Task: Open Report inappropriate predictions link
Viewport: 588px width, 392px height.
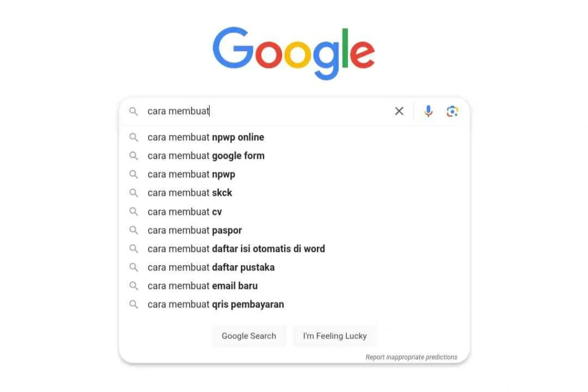Action: pos(411,357)
